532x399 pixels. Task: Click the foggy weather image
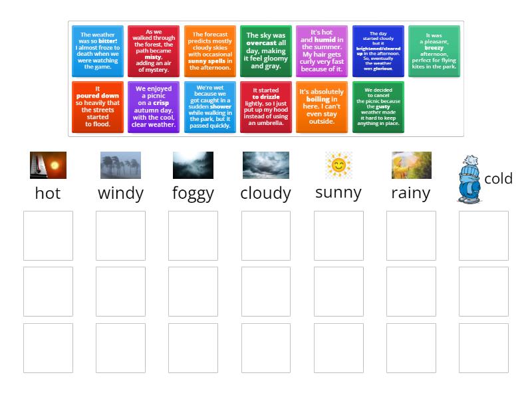(x=193, y=165)
